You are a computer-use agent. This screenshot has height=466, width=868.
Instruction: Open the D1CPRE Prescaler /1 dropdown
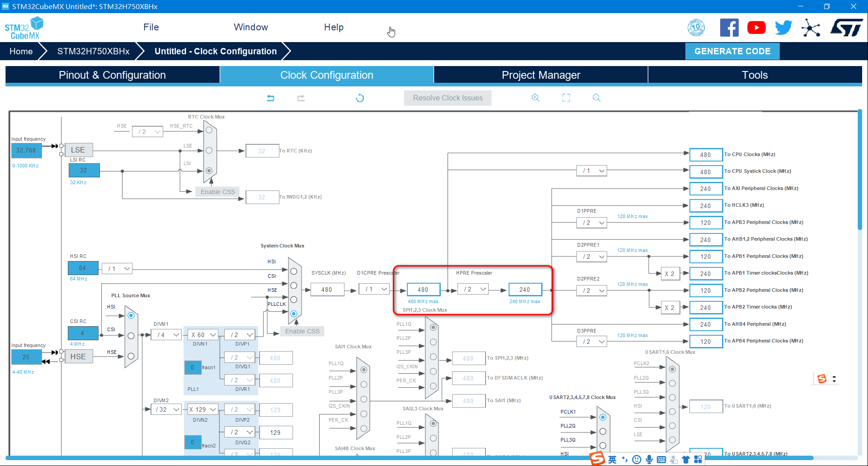(x=374, y=289)
